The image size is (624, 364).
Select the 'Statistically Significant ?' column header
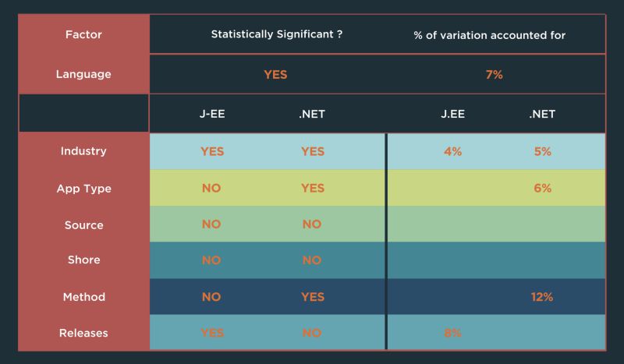pyautogui.click(x=276, y=35)
